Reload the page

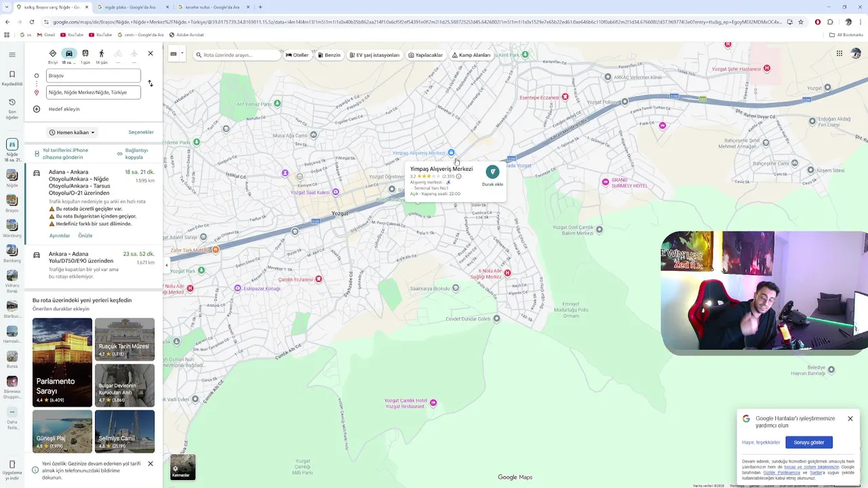pyautogui.click(x=32, y=22)
